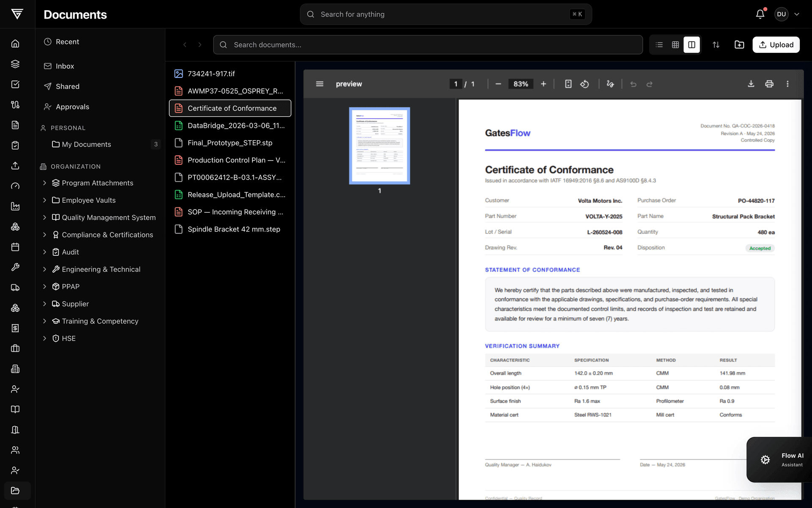The height and width of the screenshot is (508, 812).
Task: Redo the annotation
Action: point(650,84)
